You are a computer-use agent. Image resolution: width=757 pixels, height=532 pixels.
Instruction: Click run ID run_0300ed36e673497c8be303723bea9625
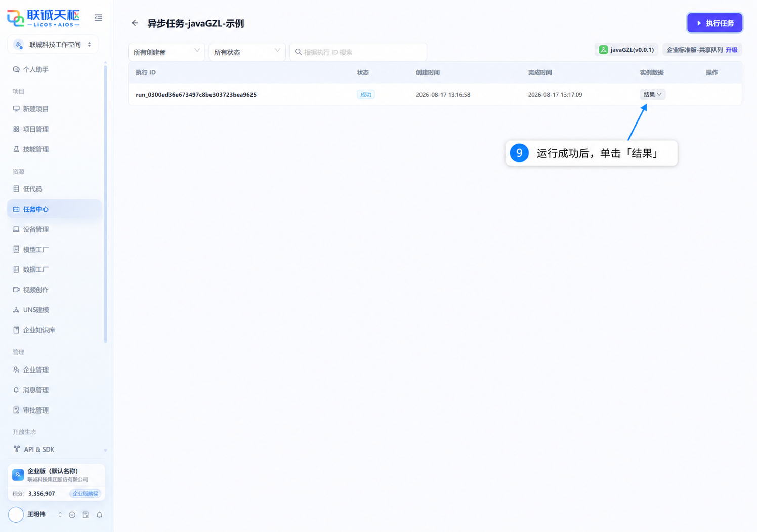[x=196, y=95]
